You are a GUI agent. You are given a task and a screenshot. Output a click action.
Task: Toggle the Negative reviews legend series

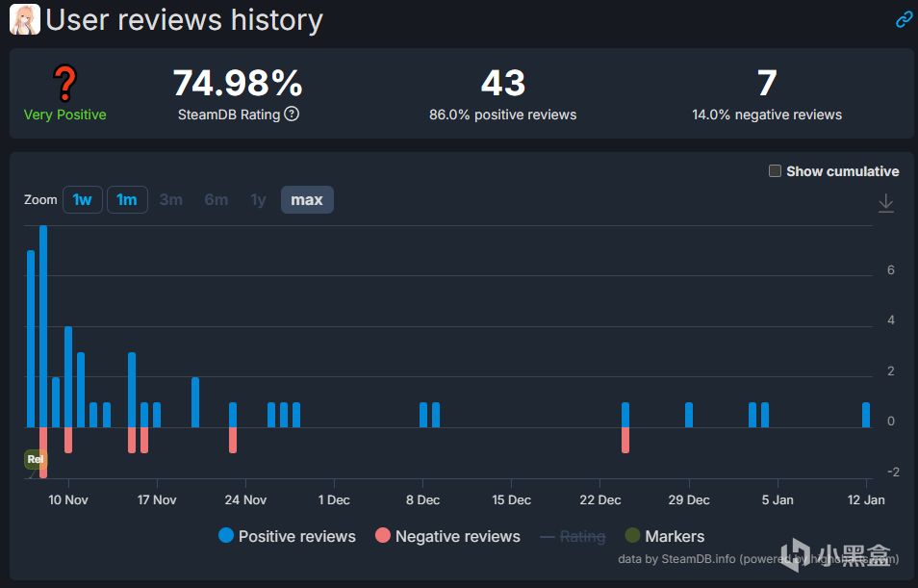[447, 536]
